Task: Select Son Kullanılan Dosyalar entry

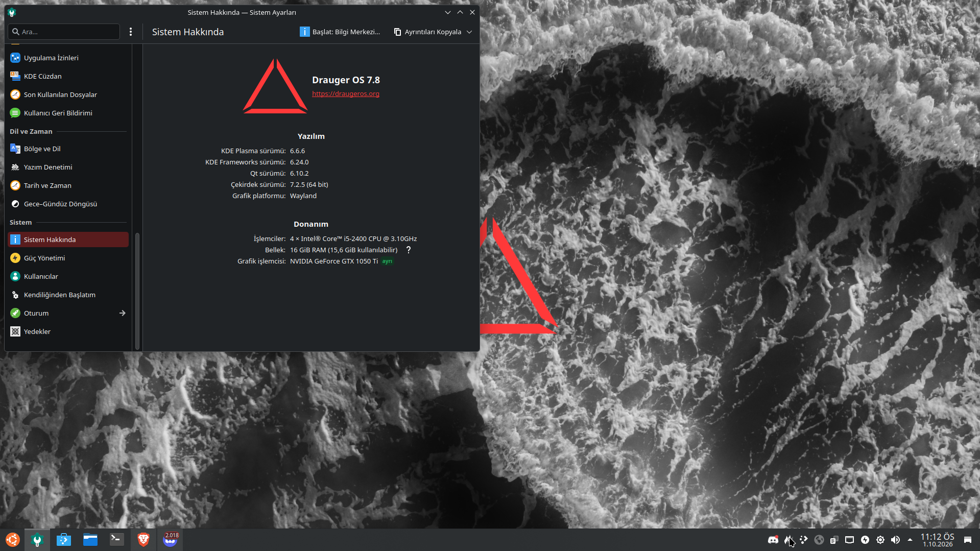Action: (68, 94)
